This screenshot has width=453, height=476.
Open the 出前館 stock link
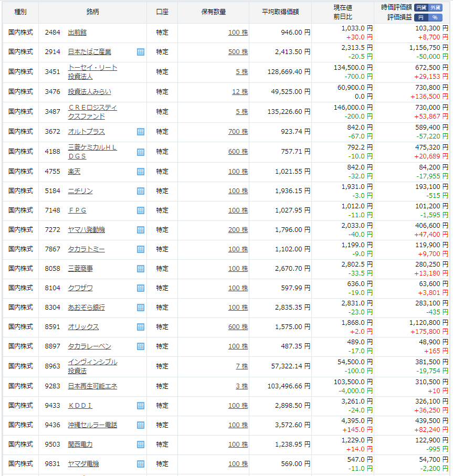(77, 32)
